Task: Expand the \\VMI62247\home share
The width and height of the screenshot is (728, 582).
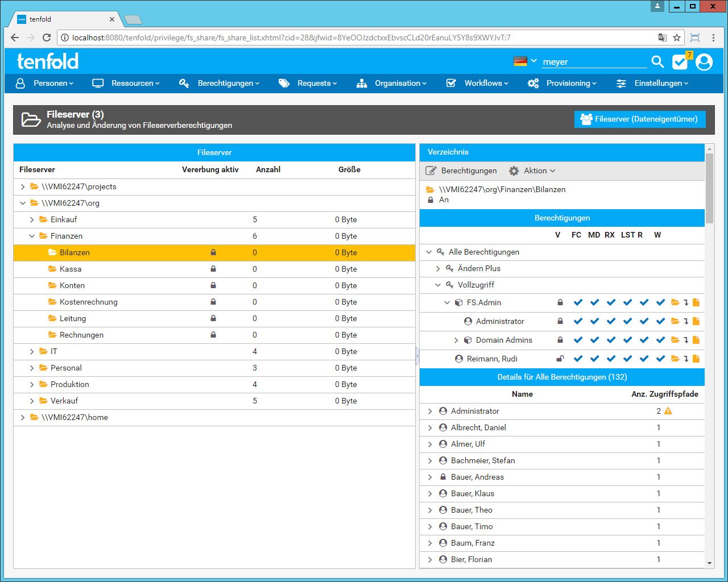Action: tap(23, 417)
